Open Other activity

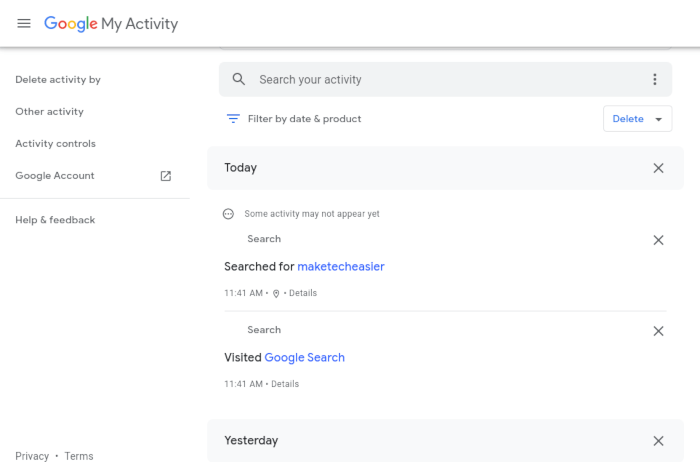[49, 112]
